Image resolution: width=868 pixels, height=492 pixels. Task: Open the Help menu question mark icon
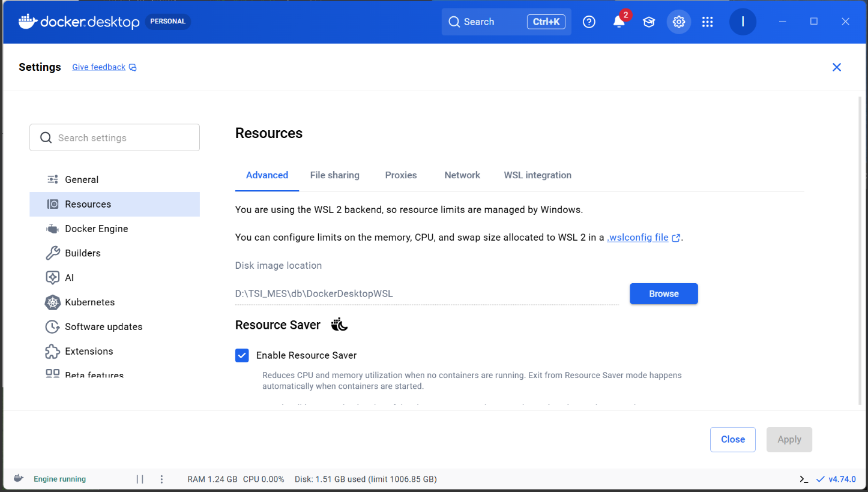tap(589, 22)
